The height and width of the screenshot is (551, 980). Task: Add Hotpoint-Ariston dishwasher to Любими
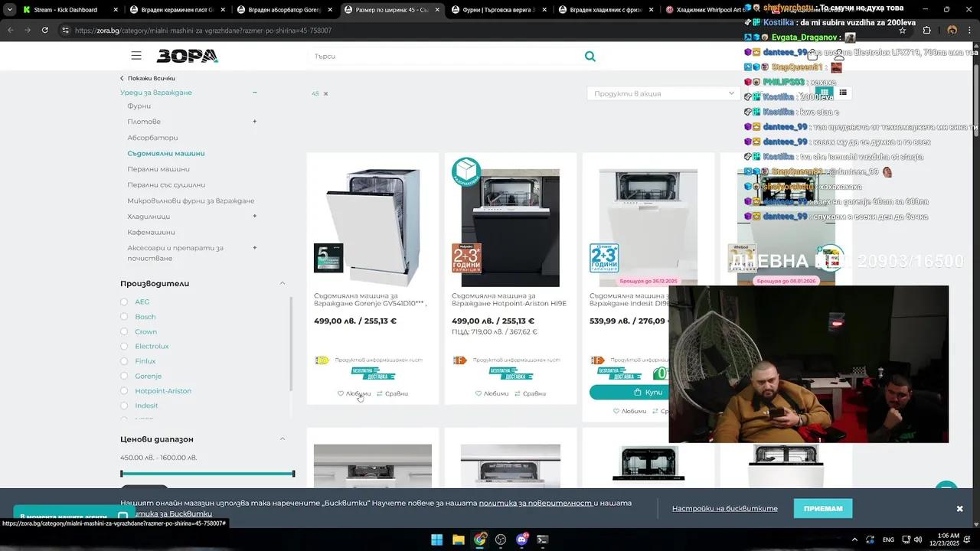(492, 393)
